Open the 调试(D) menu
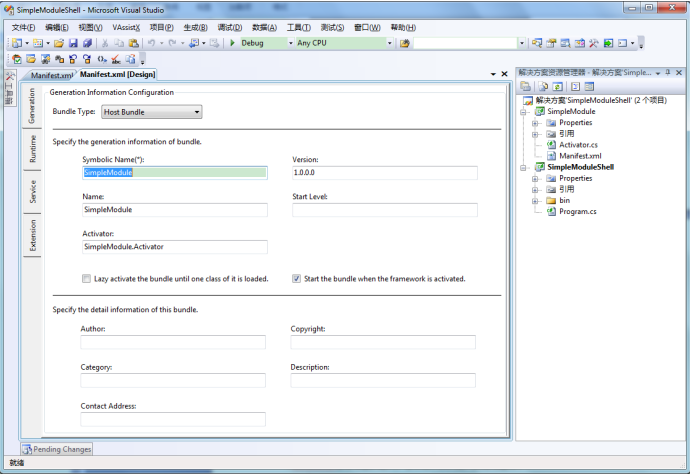Viewport: 690px width, 475px height. [x=230, y=28]
